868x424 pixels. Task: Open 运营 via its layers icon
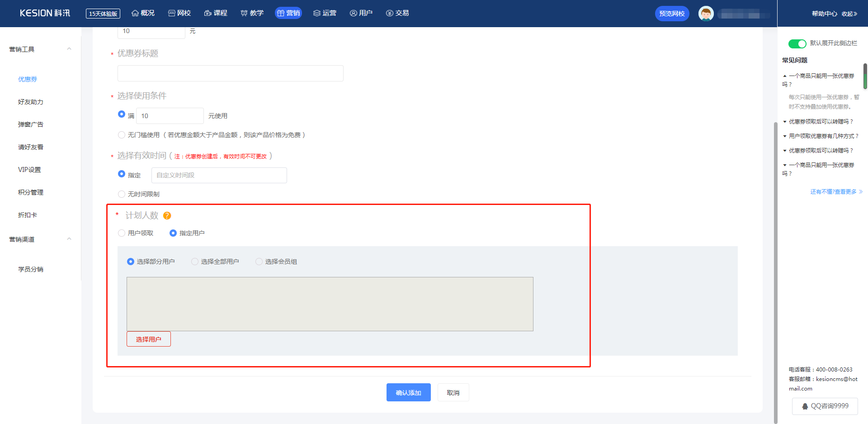pyautogui.click(x=317, y=13)
